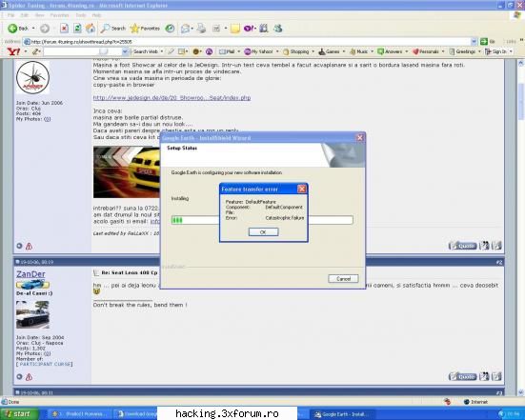
Task: Click into the Yahoo toolbar search field
Action: pos(82,51)
